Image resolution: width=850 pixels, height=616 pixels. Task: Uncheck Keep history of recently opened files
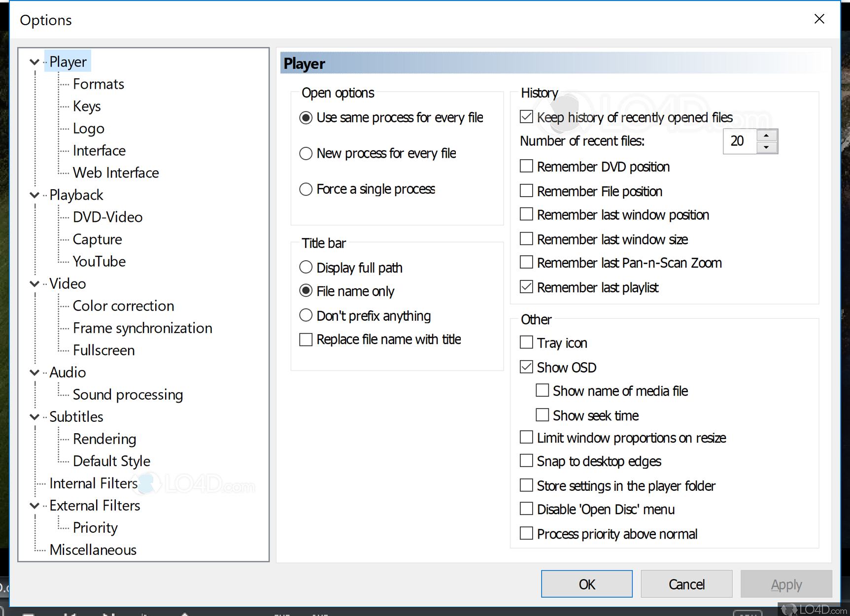526,117
